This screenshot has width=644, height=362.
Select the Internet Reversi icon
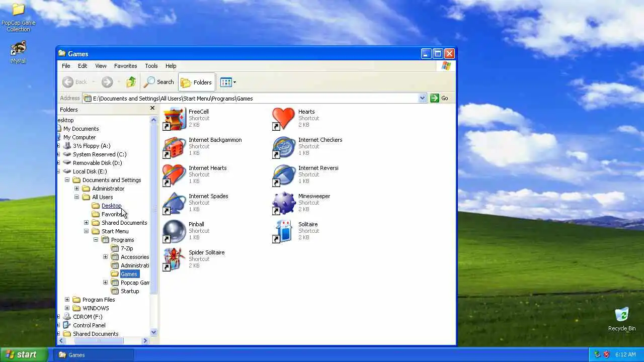[283, 175]
